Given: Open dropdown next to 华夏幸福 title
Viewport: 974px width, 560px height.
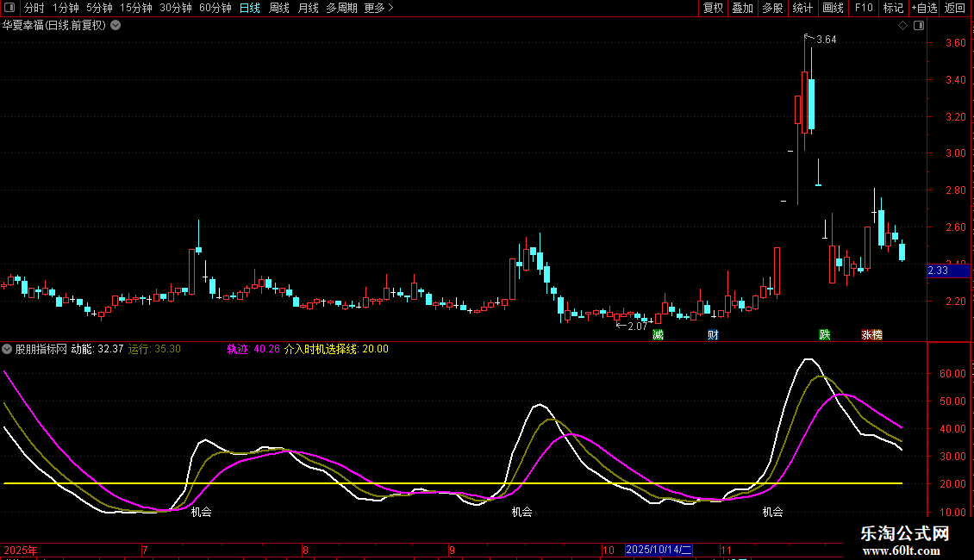Looking at the screenshot, I should [x=116, y=26].
